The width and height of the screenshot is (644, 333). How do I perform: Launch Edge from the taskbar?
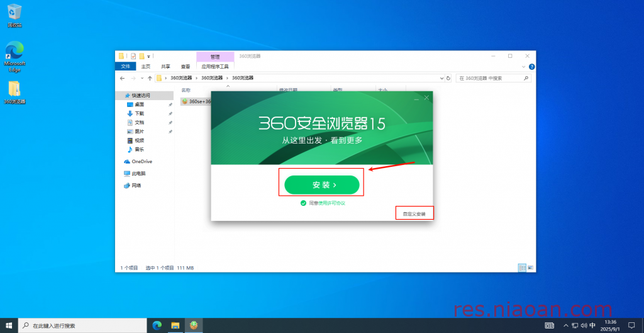[157, 325]
